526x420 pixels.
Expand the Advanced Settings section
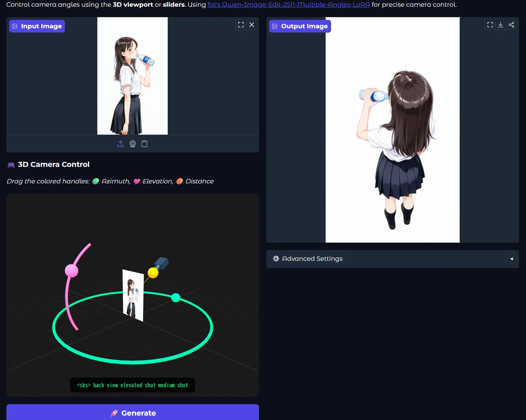coord(312,259)
